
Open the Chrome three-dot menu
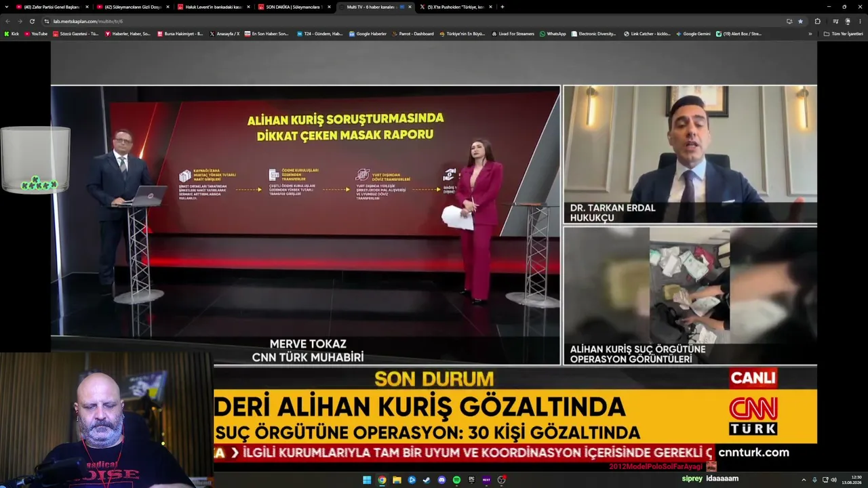point(860,21)
